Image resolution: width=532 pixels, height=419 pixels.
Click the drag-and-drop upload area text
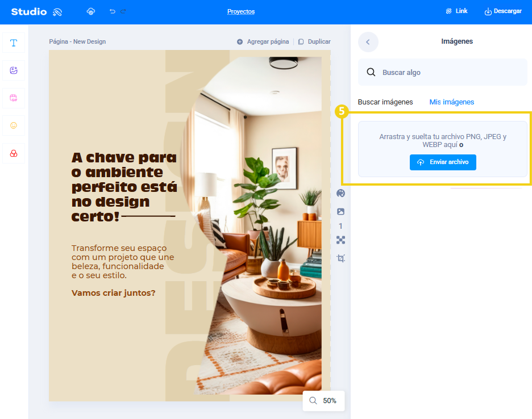coord(443,141)
